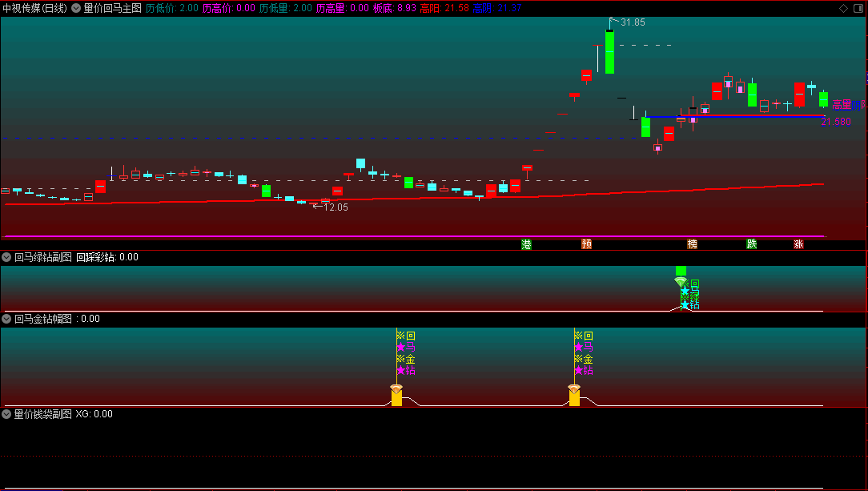Screen dimensions: 868x491
Task: Click the 历低量: 2.00 value
Action: point(286,8)
